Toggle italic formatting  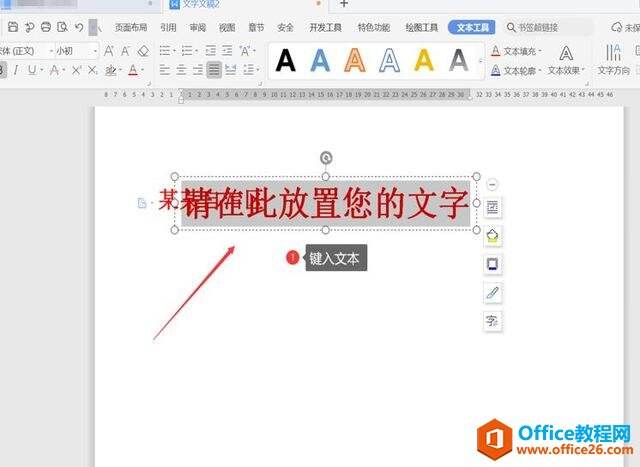(x=16, y=70)
